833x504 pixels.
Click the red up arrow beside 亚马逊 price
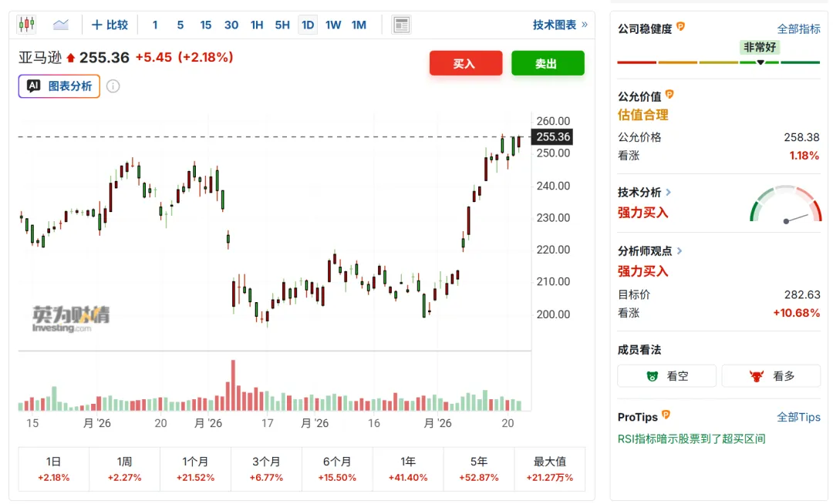click(71, 58)
